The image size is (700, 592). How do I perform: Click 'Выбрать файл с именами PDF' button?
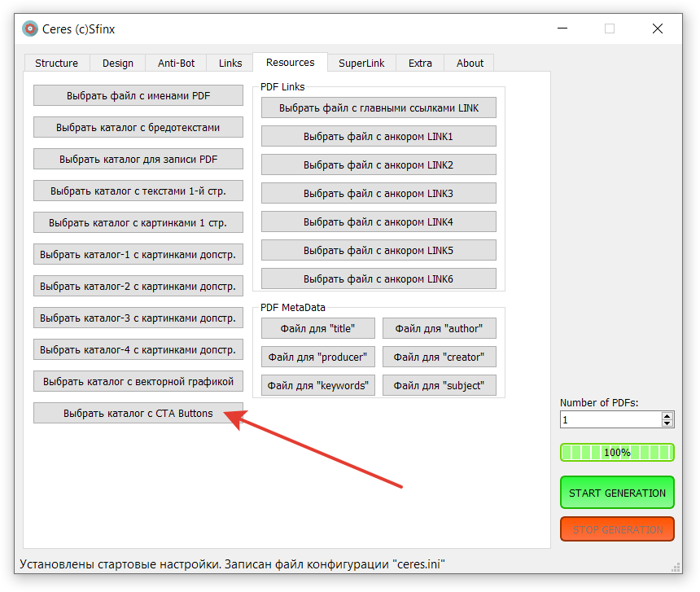(x=138, y=95)
